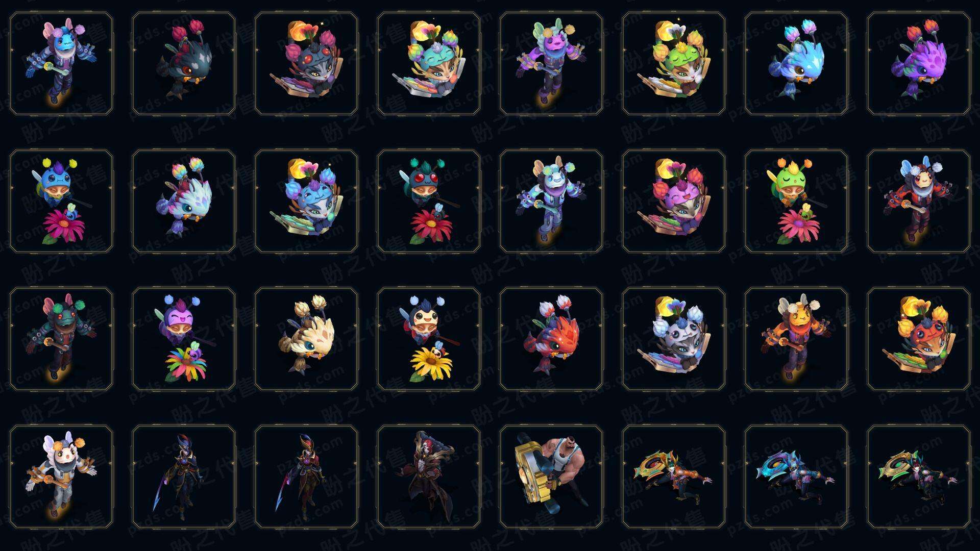The height and width of the screenshot is (551, 980).
Task: Open the red-eyed bee Teemo with red flower
Action: (x=429, y=201)
